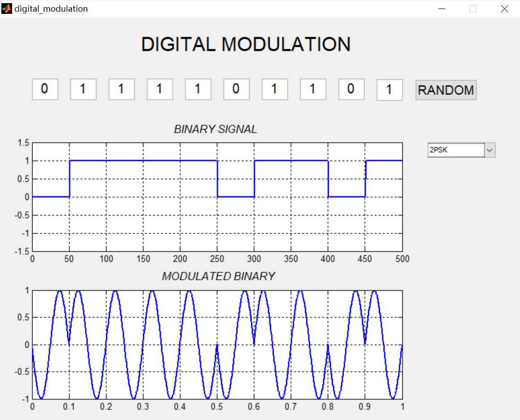Click the MATLAB icon in title bar
This screenshot has height=420, width=520.
(6, 9)
